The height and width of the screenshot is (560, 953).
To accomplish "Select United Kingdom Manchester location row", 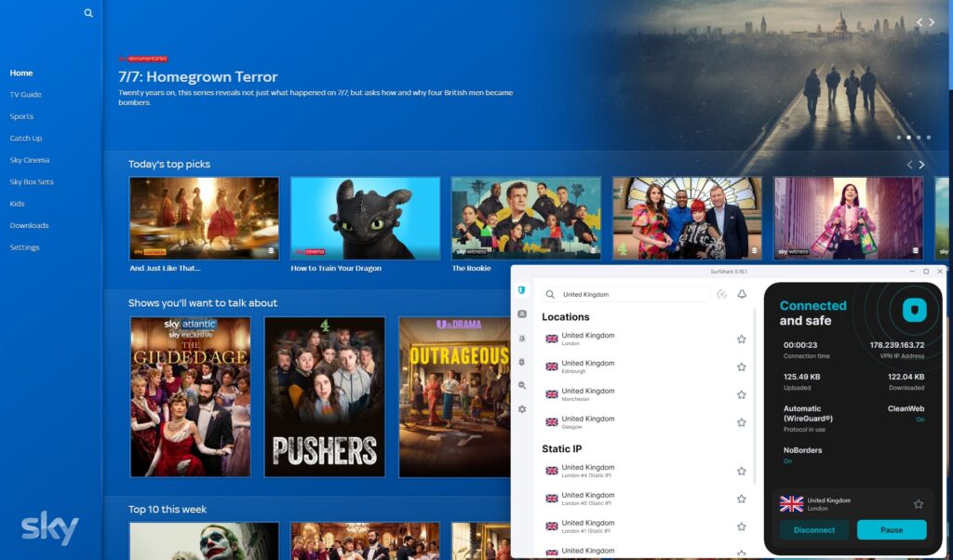I will (x=646, y=394).
